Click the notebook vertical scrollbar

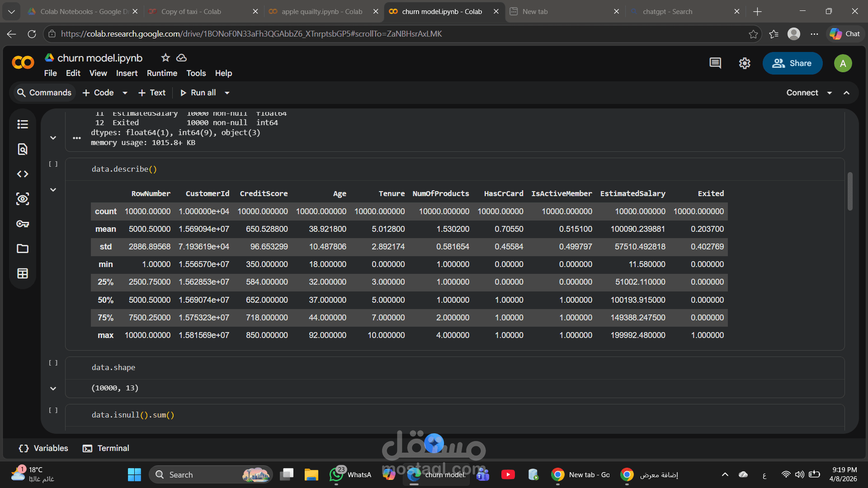(850, 191)
